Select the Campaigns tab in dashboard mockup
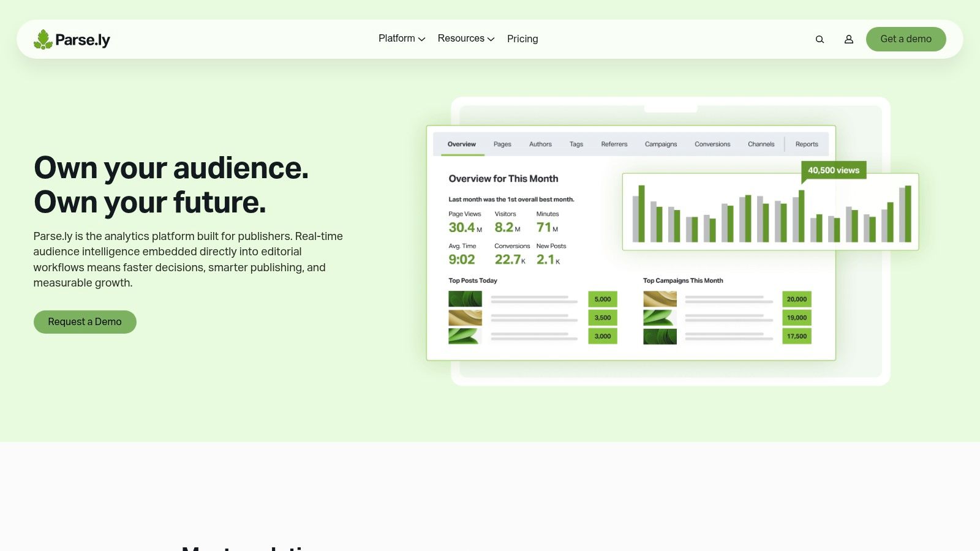The width and height of the screenshot is (980, 551). pyautogui.click(x=660, y=144)
